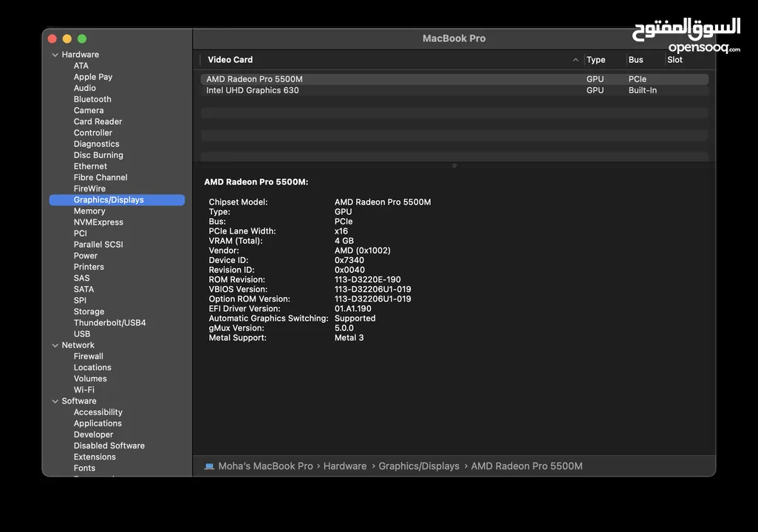The height and width of the screenshot is (532, 758).
Task: Select ATA in the sidebar
Action: click(81, 66)
